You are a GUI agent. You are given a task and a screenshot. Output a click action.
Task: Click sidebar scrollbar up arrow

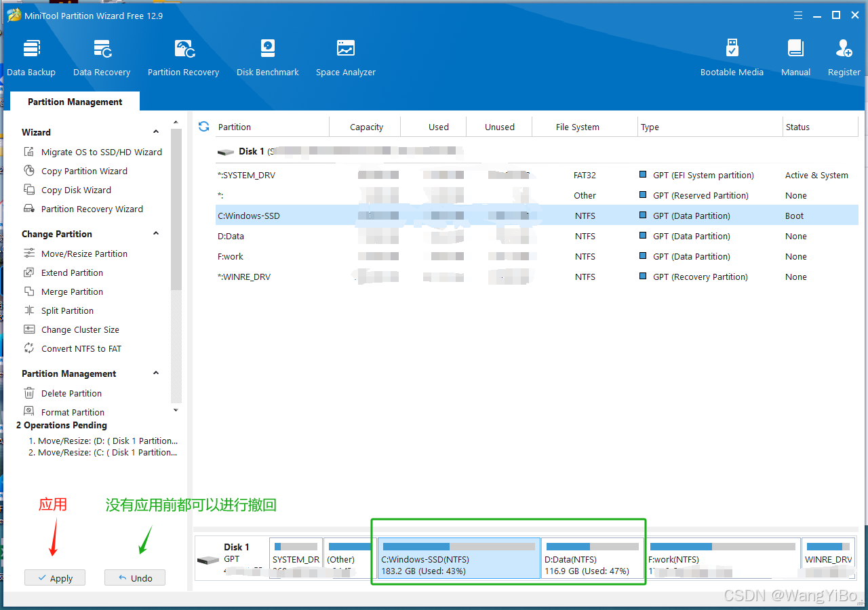tap(176, 123)
